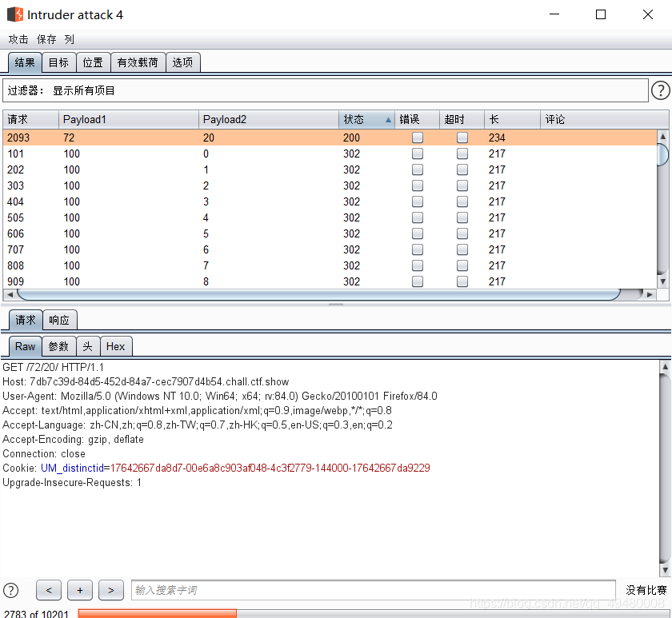The height and width of the screenshot is (618, 672).
Task: Switch to the 位置 tab
Action: [x=93, y=62]
